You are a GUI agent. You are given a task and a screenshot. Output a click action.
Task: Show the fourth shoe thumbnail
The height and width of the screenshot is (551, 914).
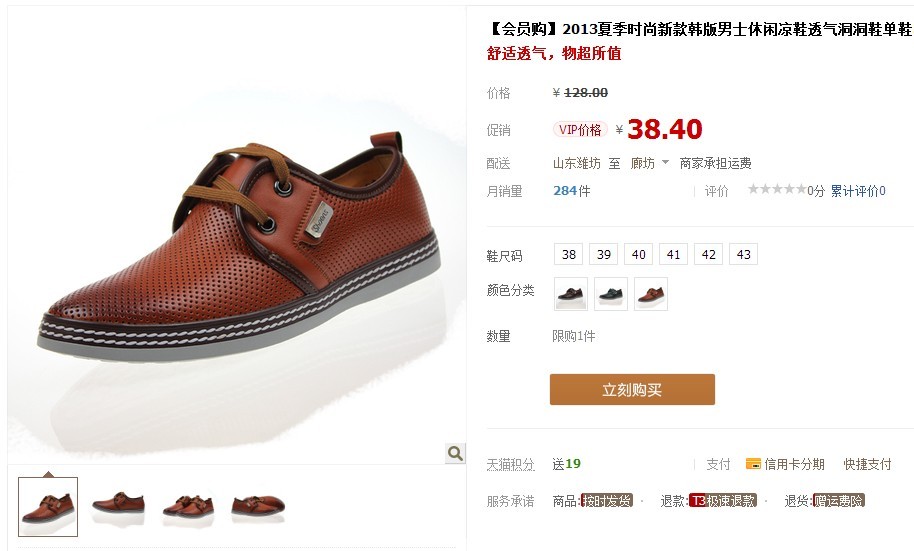pos(258,505)
